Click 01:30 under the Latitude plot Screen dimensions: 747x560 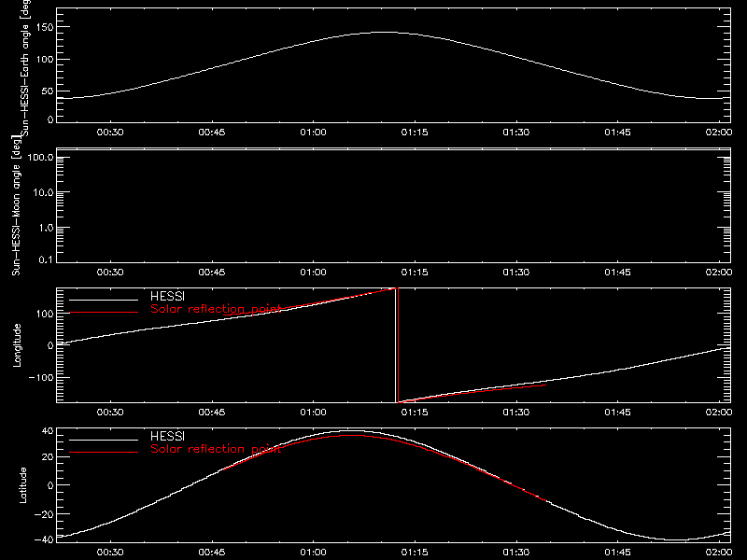click(x=516, y=553)
